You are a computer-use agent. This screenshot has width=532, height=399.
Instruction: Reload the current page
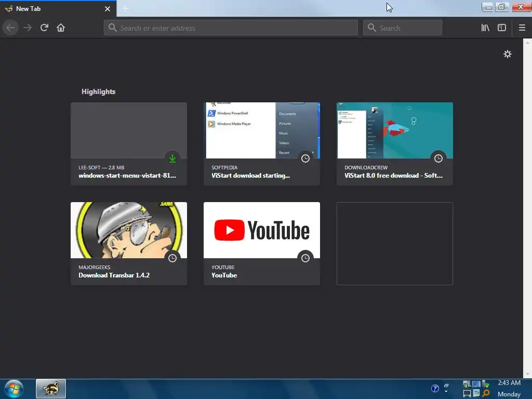[44, 28]
